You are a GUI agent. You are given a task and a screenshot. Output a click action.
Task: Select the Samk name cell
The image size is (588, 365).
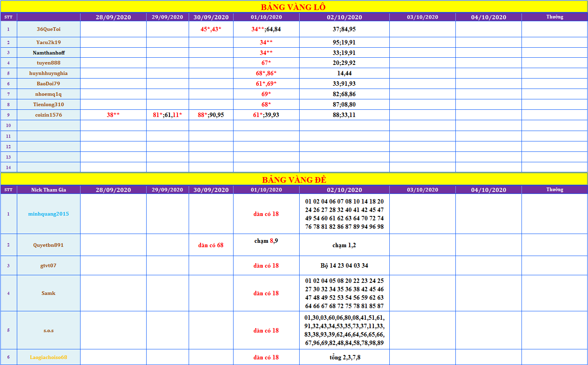coord(48,293)
